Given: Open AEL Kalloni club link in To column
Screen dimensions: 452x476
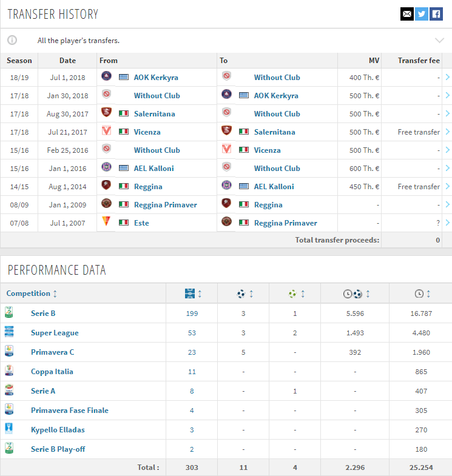Looking at the screenshot, I should [274, 186].
